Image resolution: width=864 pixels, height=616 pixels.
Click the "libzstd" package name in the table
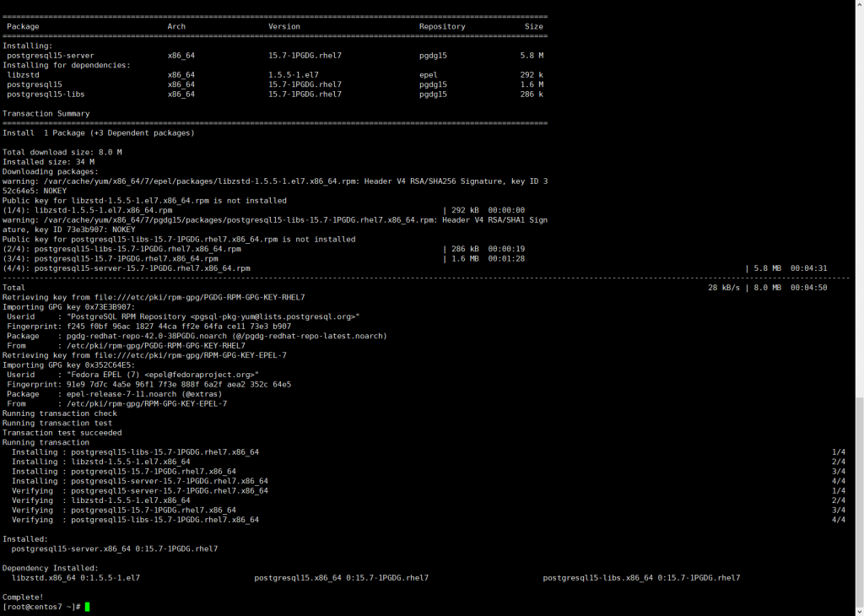[23, 75]
